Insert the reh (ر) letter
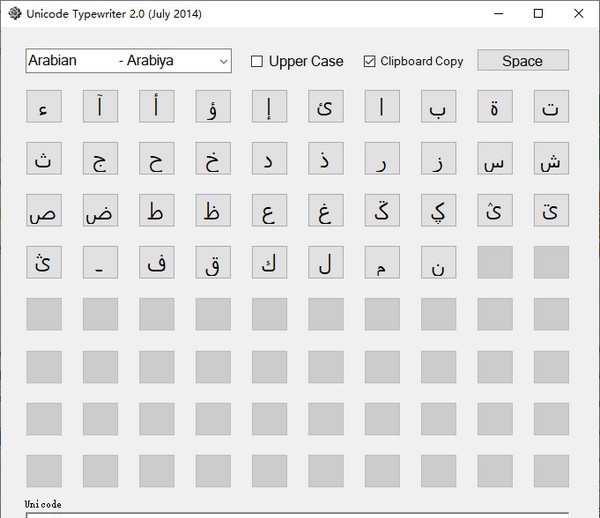 pyautogui.click(x=382, y=158)
